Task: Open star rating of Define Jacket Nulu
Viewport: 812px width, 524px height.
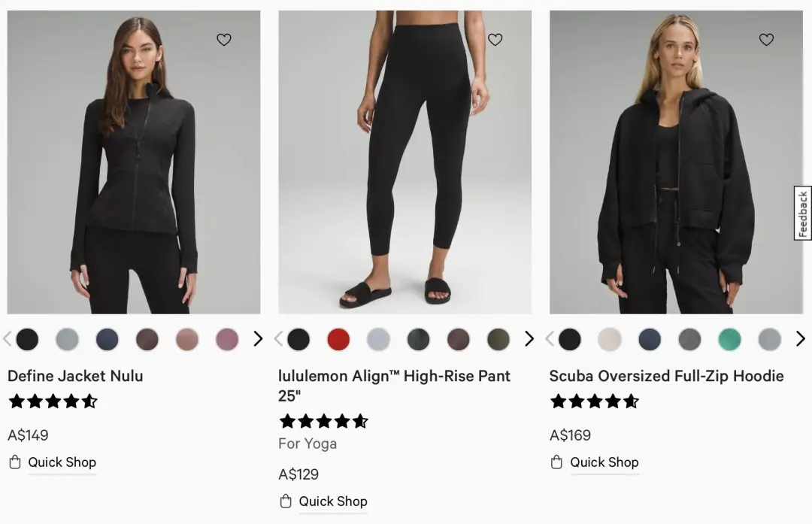Action: (x=53, y=401)
